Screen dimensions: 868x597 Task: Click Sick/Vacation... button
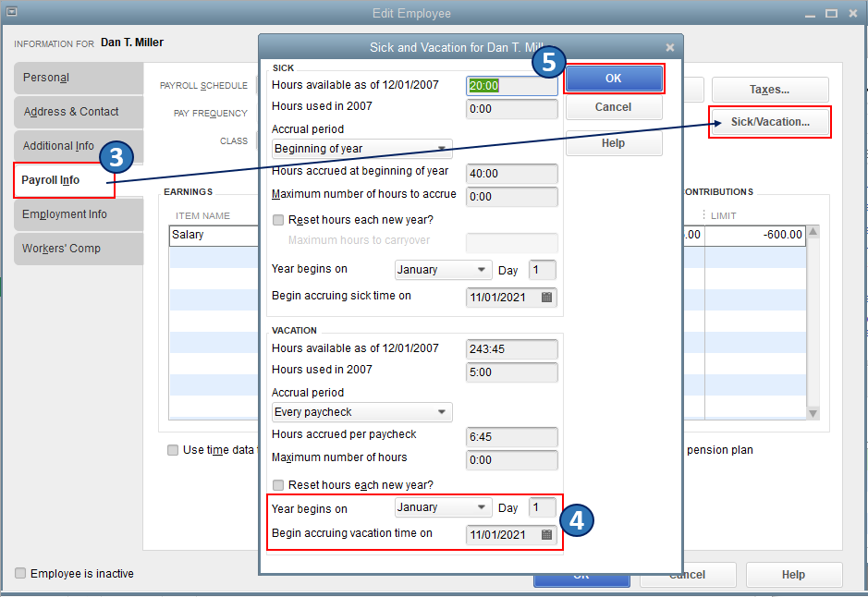770,122
